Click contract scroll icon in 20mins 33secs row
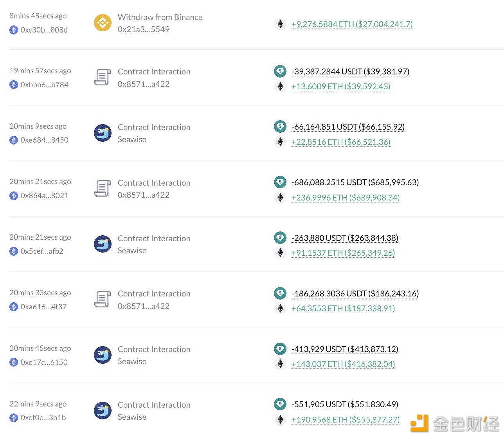 pos(103,300)
